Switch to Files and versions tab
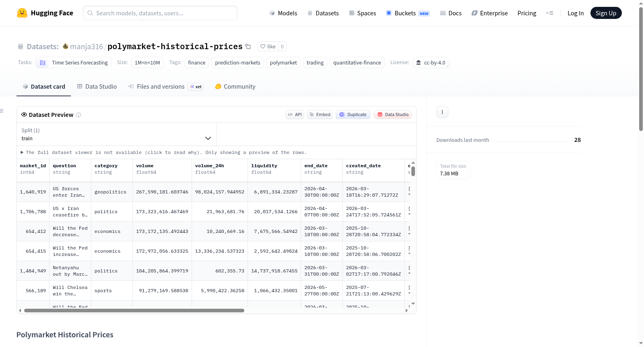This screenshot has height=347, width=644. point(166,87)
